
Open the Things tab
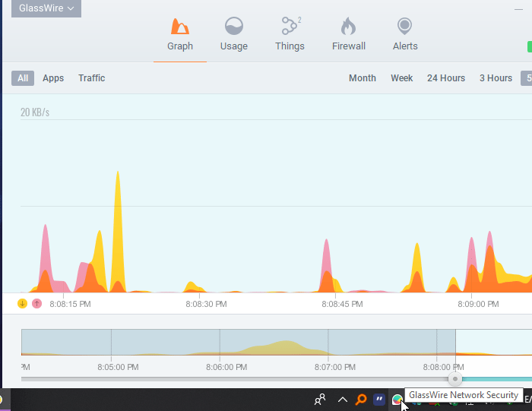(290, 35)
